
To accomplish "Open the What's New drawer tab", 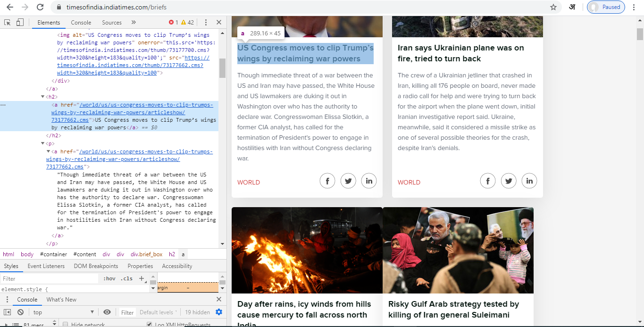I will tap(61, 300).
